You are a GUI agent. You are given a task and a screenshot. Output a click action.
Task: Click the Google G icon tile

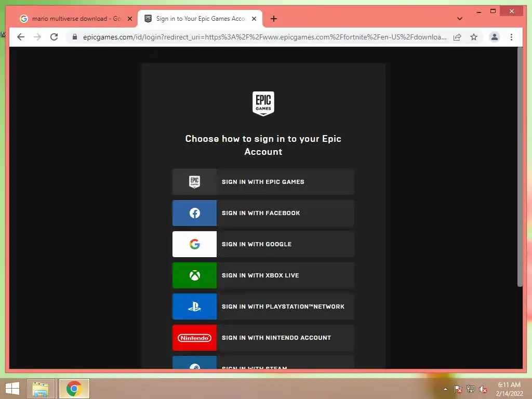[x=194, y=244]
